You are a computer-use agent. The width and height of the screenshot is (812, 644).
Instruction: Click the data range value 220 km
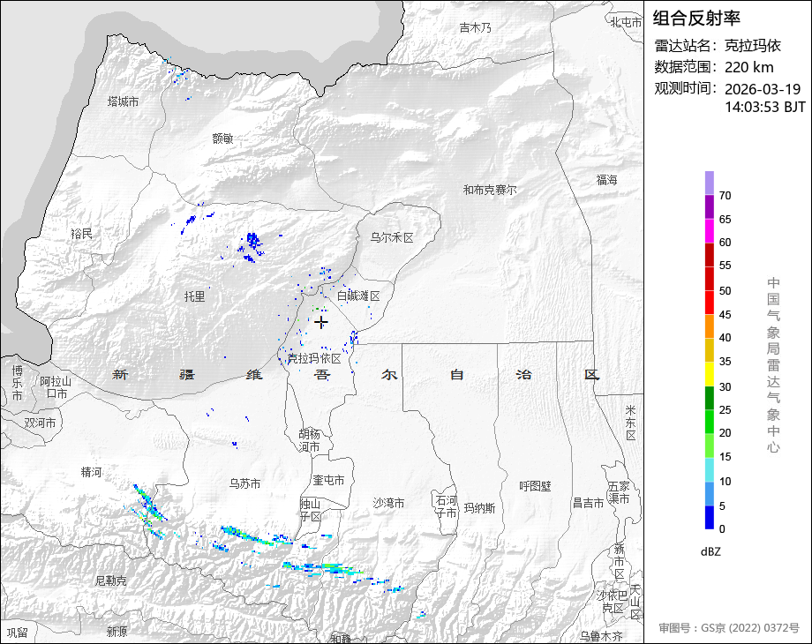click(748, 67)
